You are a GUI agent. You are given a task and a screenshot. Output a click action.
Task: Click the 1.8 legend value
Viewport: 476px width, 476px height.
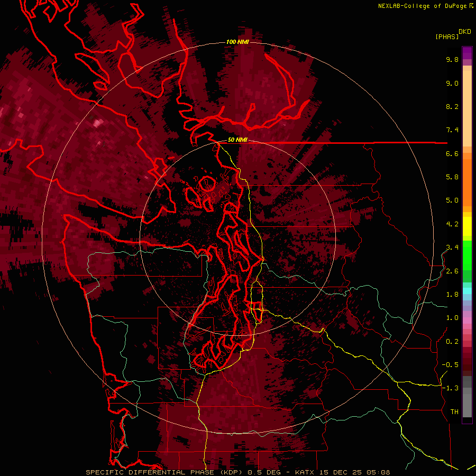tap(452, 295)
